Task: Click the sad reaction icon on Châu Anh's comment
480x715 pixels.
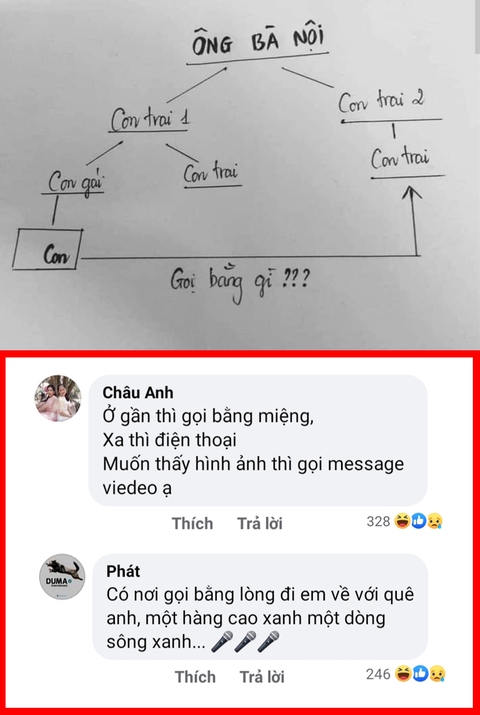Action: click(x=434, y=521)
